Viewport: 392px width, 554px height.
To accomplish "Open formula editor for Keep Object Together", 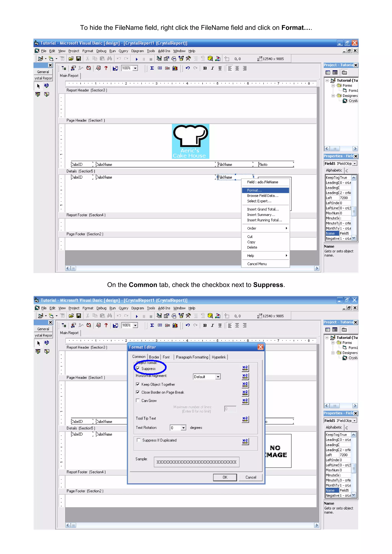I will coord(245,385).
